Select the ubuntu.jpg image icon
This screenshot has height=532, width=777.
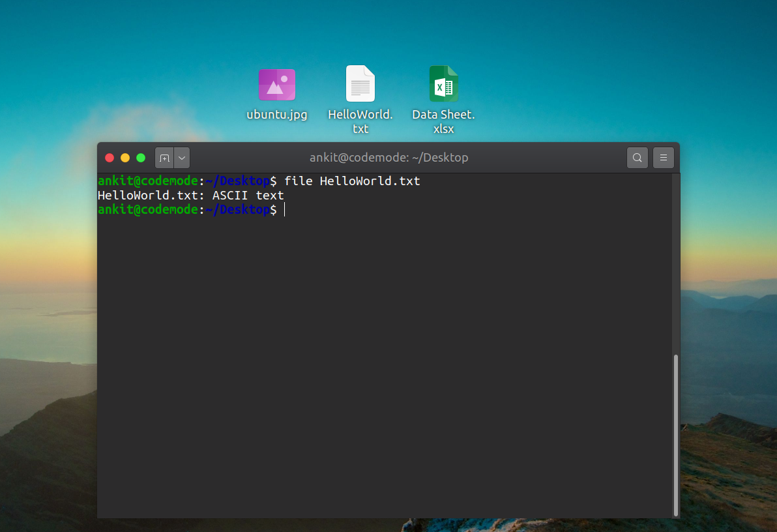tap(277, 85)
